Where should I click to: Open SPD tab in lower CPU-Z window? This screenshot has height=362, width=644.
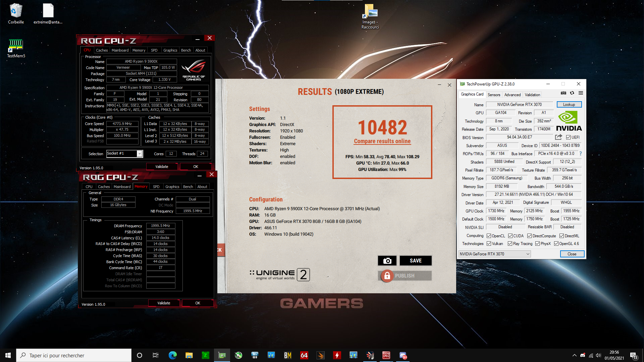pos(156,187)
